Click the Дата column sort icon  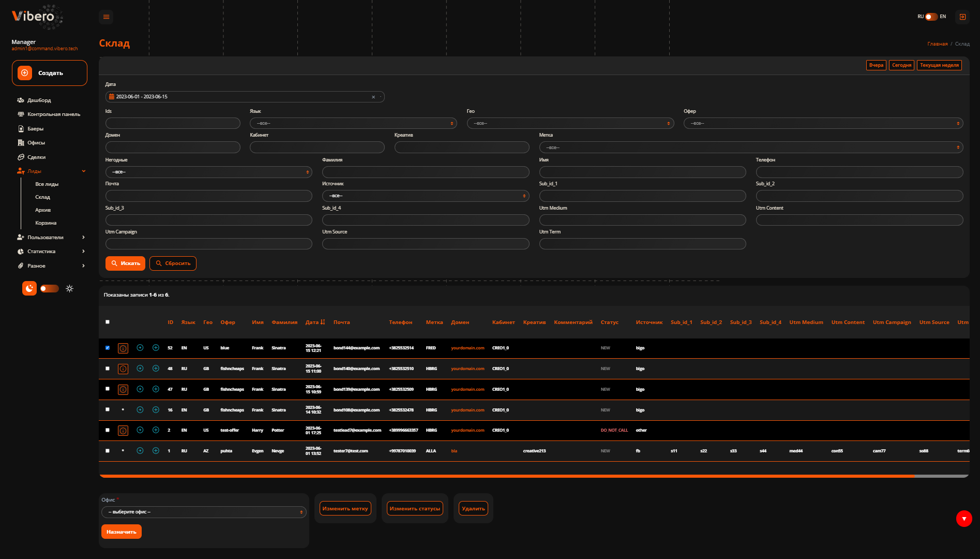click(323, 322)
